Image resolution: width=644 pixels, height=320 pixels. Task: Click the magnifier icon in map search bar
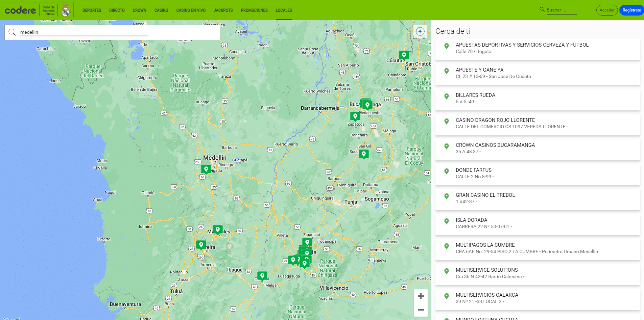click(12, 32)
